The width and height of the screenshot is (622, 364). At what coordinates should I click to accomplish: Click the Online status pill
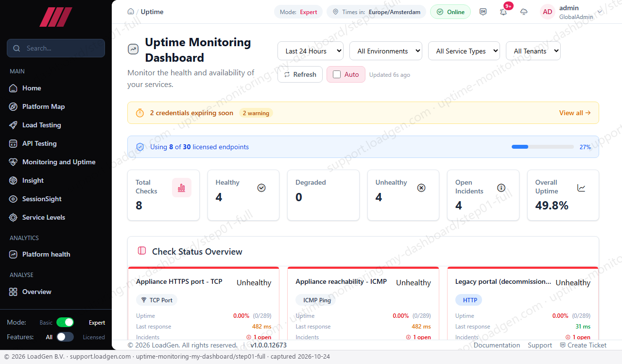450,12
